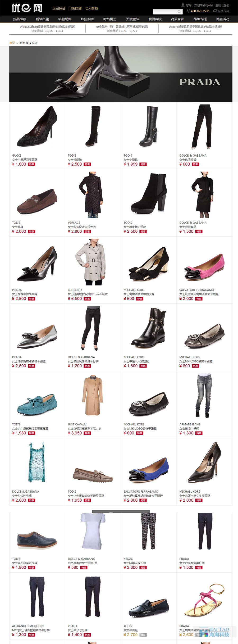The width and height of the screenshot is (238, 644).
Task: Open the PRADA banner image
Action: click(121, 74)
